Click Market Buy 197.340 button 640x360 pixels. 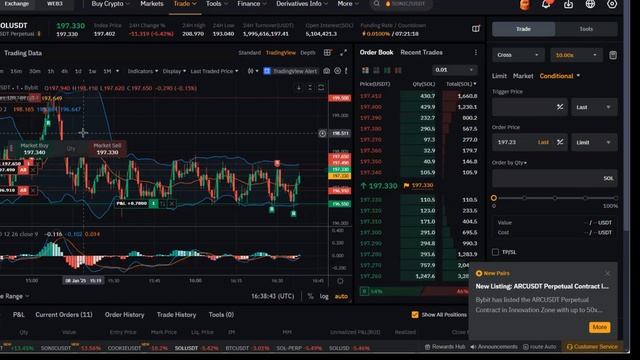coord(34,149)
